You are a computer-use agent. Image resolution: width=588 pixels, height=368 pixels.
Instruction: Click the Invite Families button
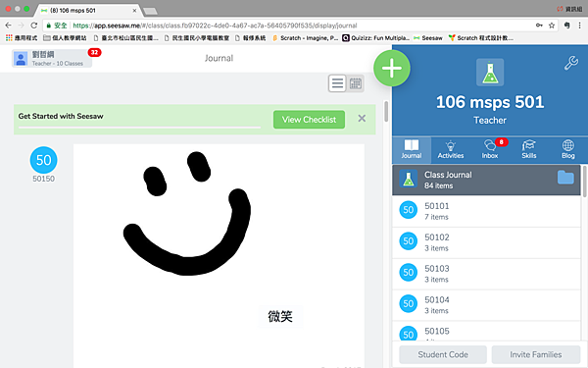tap(536, 354)
